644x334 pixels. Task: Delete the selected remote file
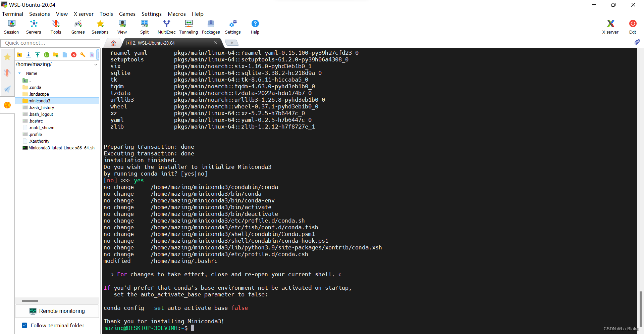(74, 55)
